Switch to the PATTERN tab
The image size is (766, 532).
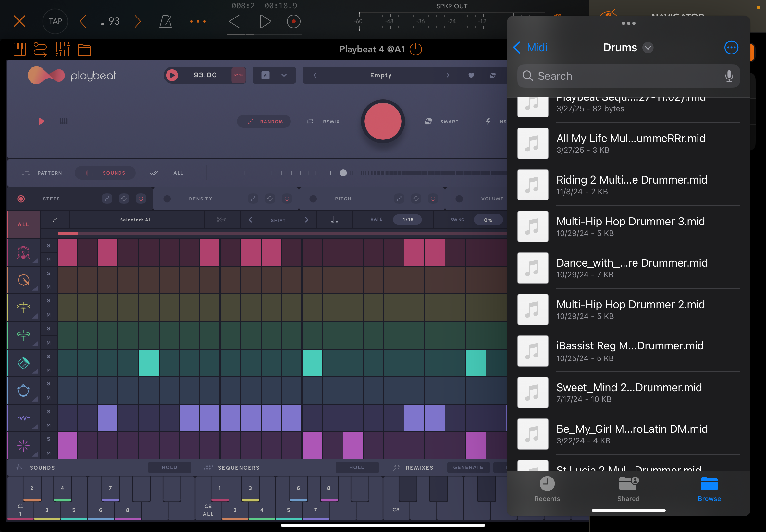pyautogui.click(x=42, y=173)
